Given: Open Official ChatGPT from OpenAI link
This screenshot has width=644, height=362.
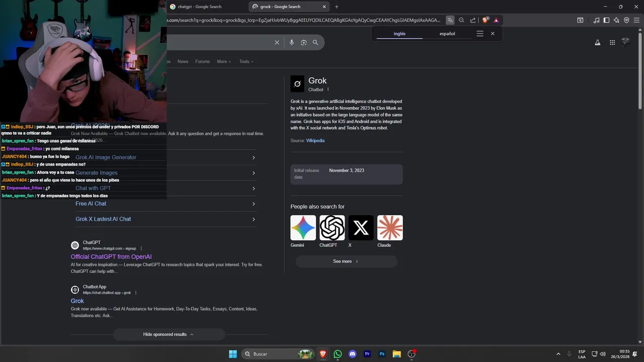Looking at the screenshot, I should coord(111,256).
